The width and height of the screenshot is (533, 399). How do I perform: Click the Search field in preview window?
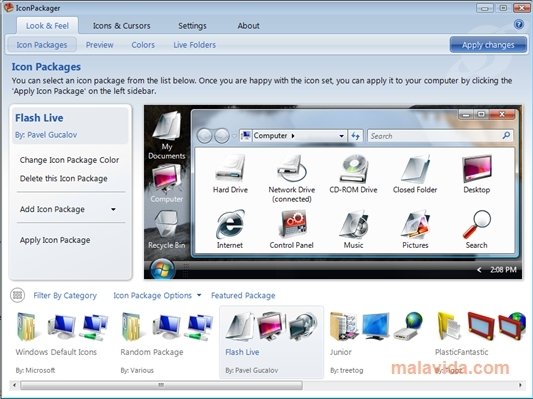pos(440,136)
